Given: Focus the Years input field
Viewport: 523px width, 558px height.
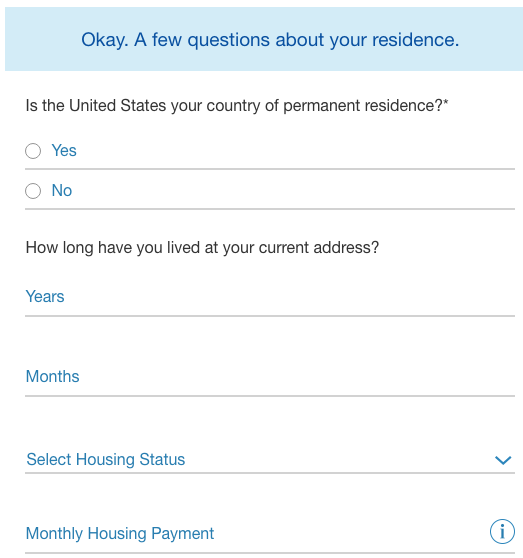Looking at the screenshot, I should point(270,297).
